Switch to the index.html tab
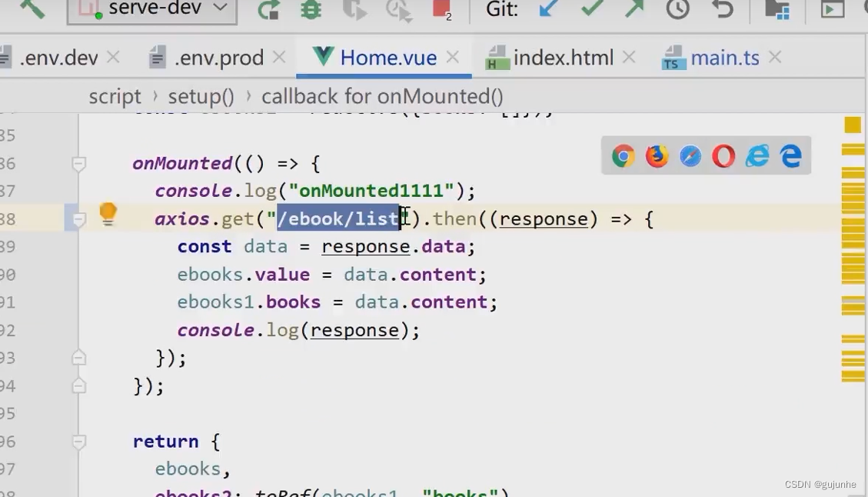The image size is (868, 497). pyautogui.click(x=563, y=58)
